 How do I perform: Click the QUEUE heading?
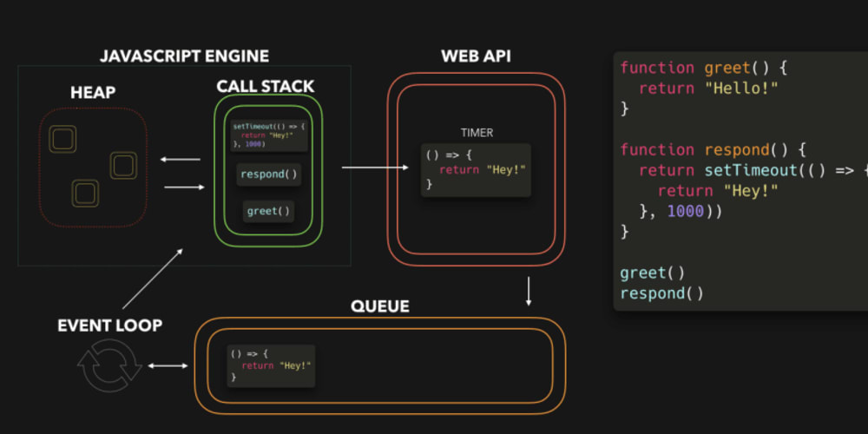pos(380,306)
